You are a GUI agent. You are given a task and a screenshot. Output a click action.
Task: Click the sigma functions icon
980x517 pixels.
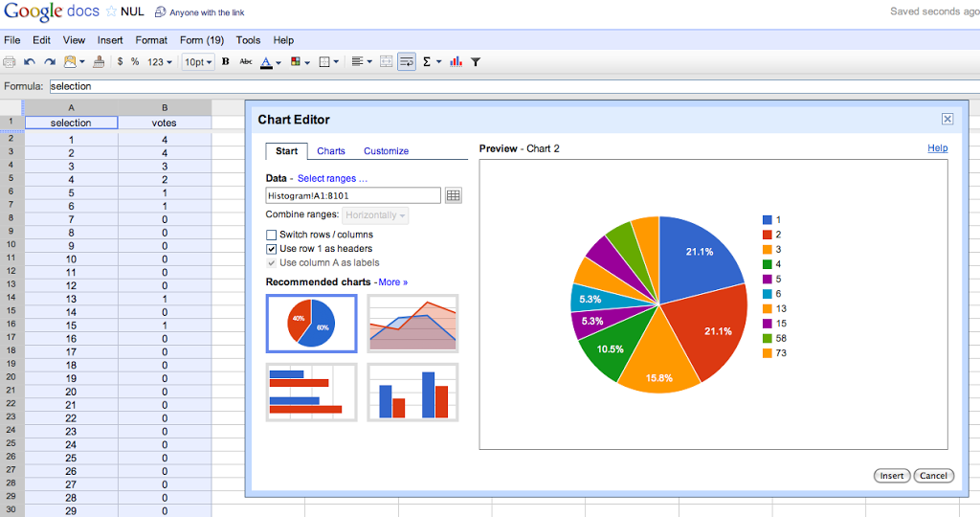427,61
